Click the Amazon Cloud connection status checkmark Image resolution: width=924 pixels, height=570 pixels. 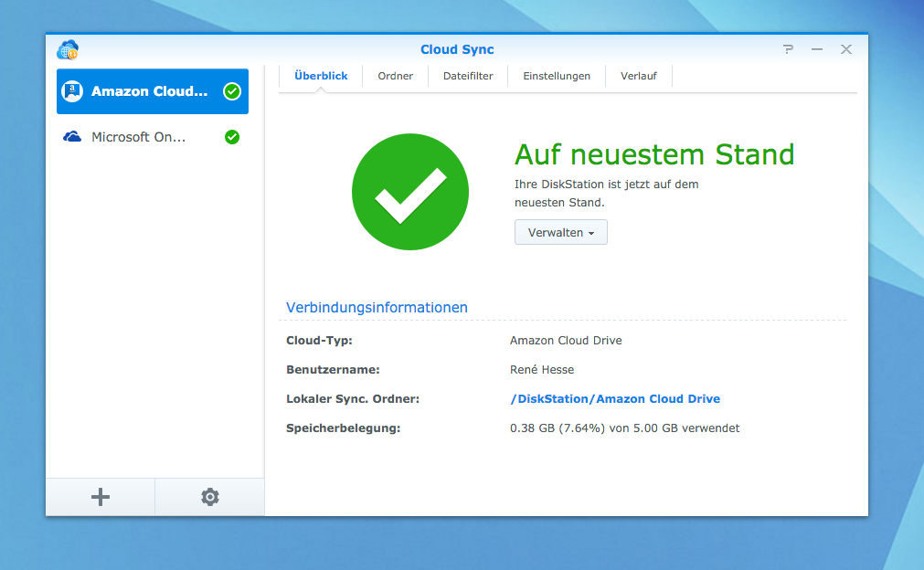tap(232, 91)
